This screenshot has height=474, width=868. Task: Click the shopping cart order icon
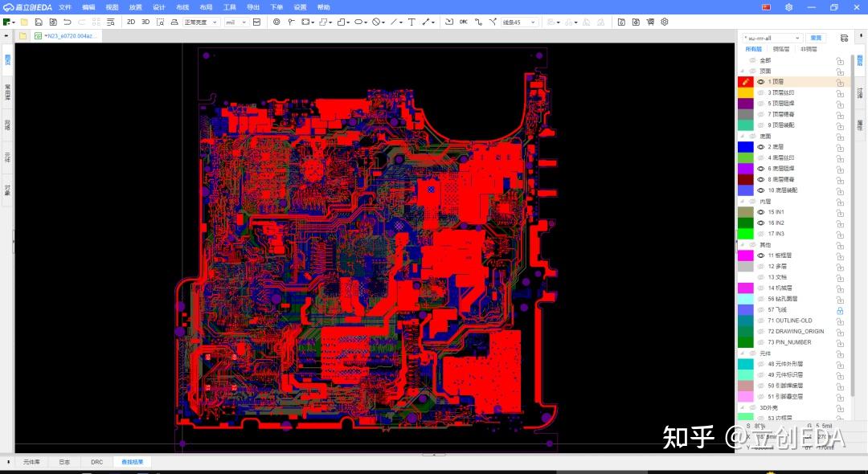[650, 22]
